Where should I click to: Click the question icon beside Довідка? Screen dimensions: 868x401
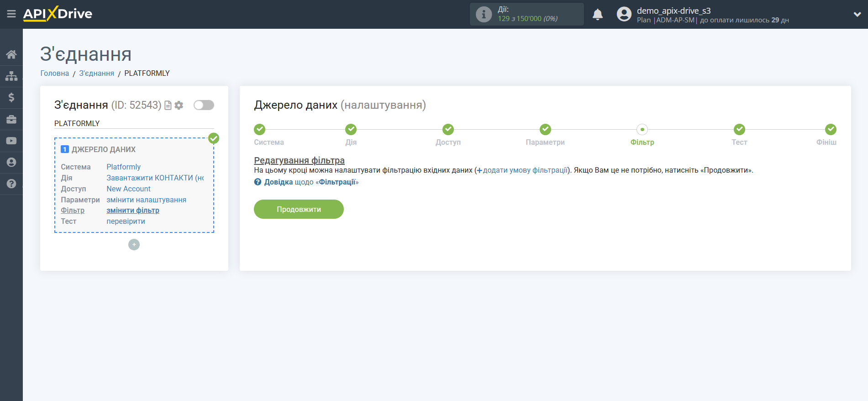[x=258, y=182]
